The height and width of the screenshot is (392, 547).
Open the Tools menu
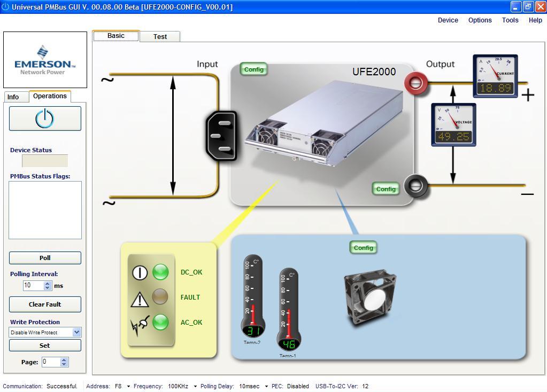click(x=510, y=20)
